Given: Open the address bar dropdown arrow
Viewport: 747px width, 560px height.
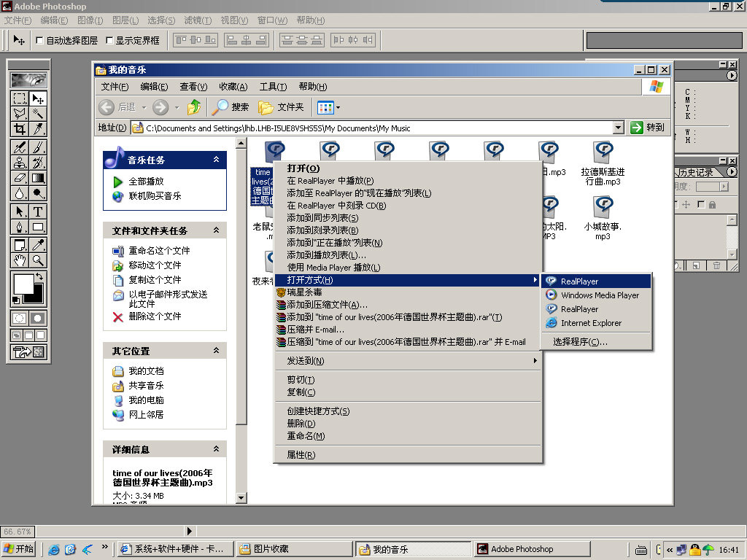Looking at the screenshot, I should [x=619, y=128].
